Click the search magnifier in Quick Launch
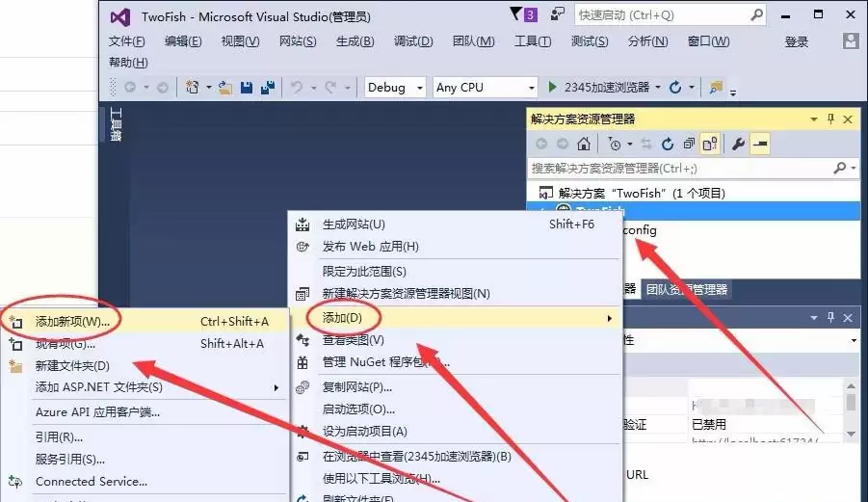 pyautogui.click(x=757, y=15)
